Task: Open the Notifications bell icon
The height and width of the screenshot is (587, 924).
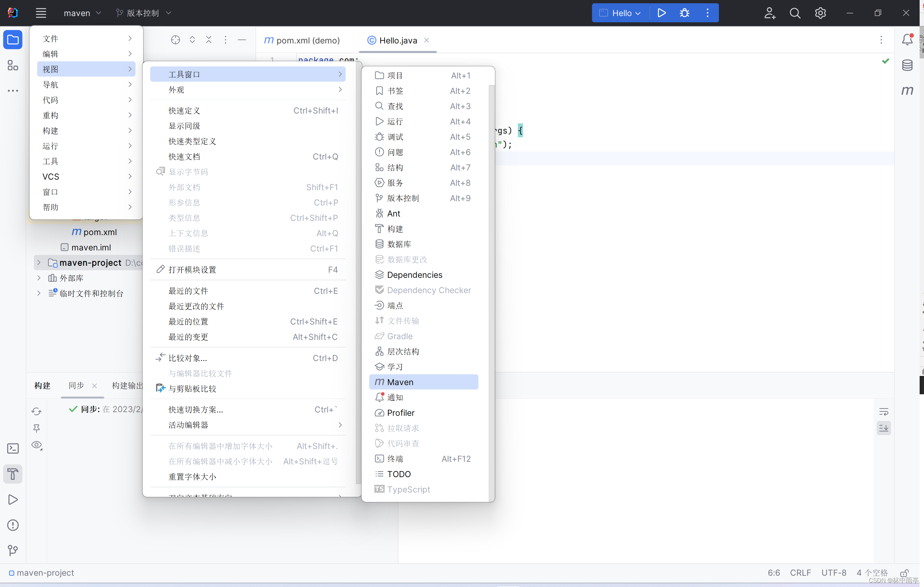Action: click(908, 39)
